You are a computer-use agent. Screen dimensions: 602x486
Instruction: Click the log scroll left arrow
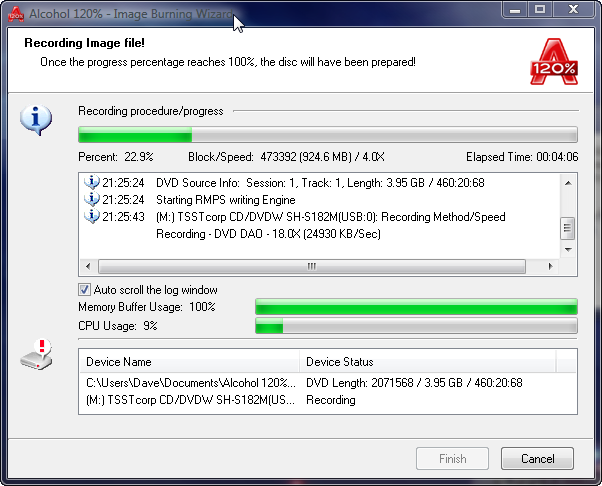pos(88,266)
